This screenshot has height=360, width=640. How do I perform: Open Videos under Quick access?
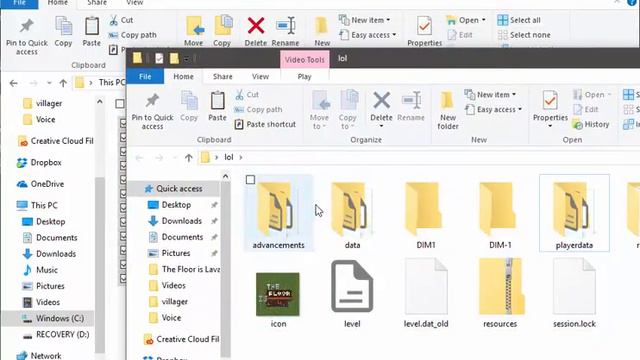[x=173, y=285]
